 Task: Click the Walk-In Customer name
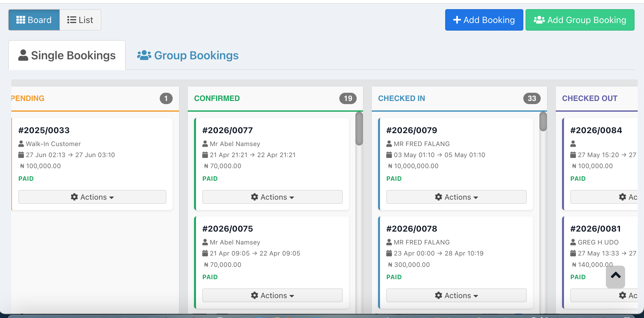tap(53, 144)
